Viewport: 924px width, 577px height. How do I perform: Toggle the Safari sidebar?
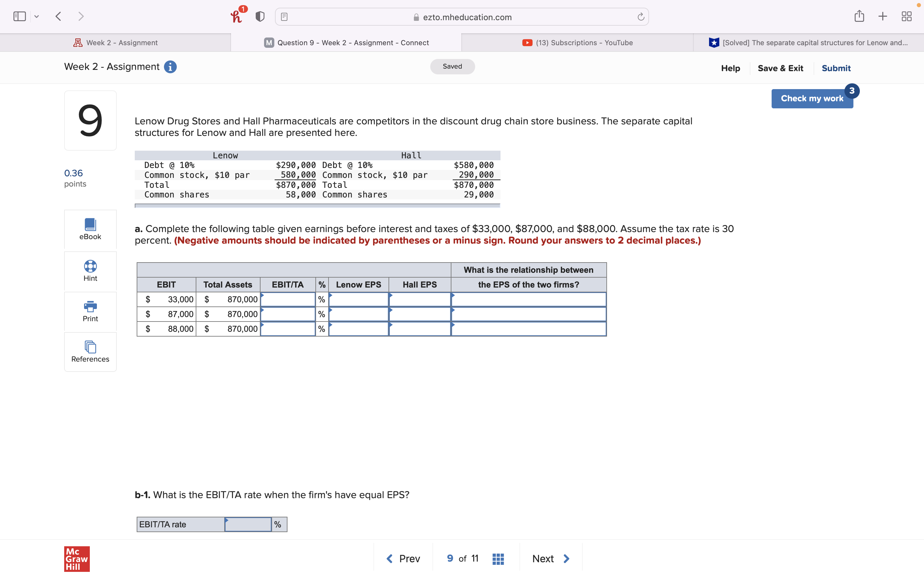tap(19, 16)
